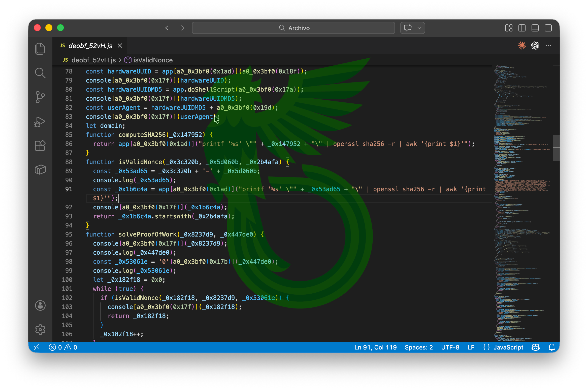Open the Extensions view
This screenshot has height=390, width=588.
(x=40, y=146)
